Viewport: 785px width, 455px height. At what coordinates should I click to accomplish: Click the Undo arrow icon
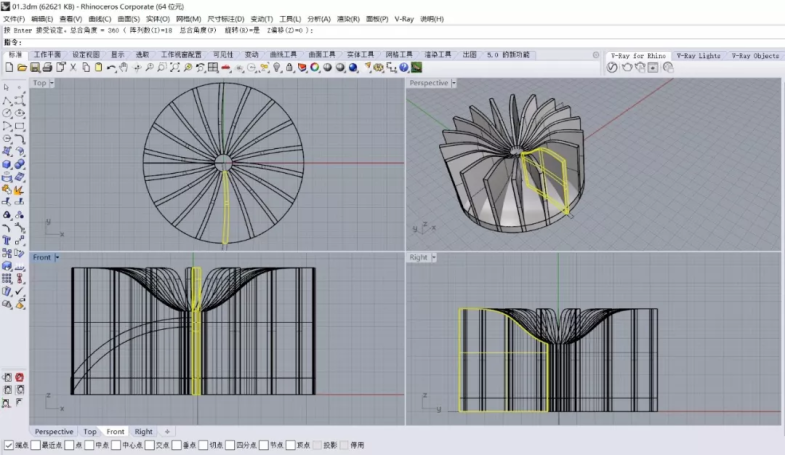[110, 67]
